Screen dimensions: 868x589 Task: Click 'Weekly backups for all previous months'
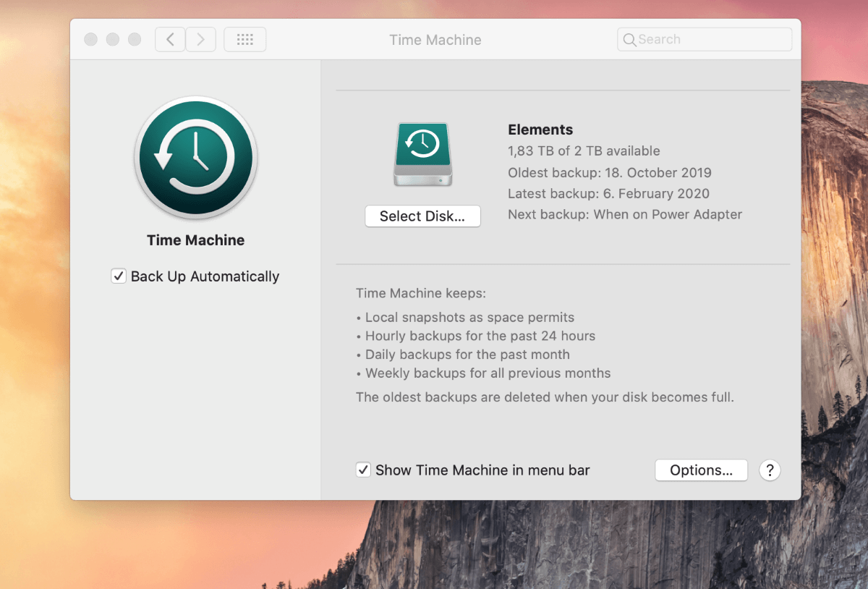[483, 374]
